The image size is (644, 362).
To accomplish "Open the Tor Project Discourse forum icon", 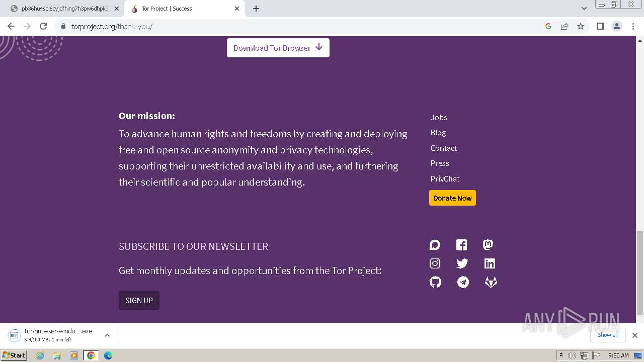I will 435,245.
